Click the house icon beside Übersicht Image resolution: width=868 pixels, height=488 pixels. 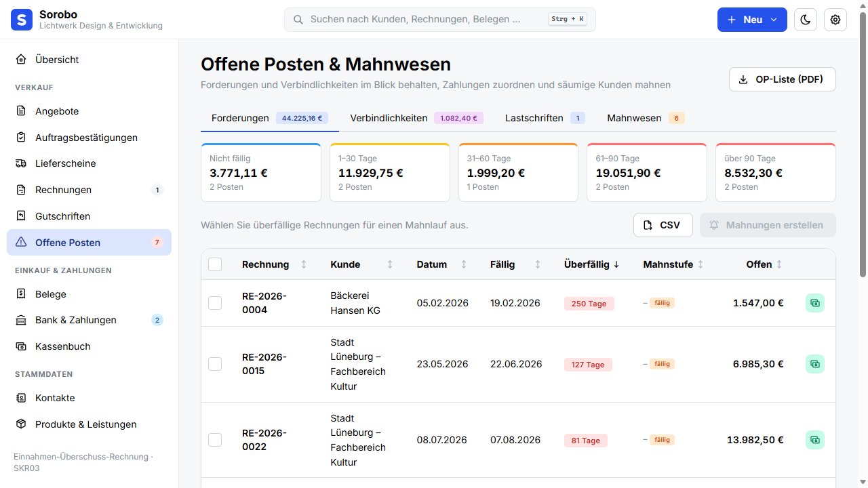click(21, 60)
